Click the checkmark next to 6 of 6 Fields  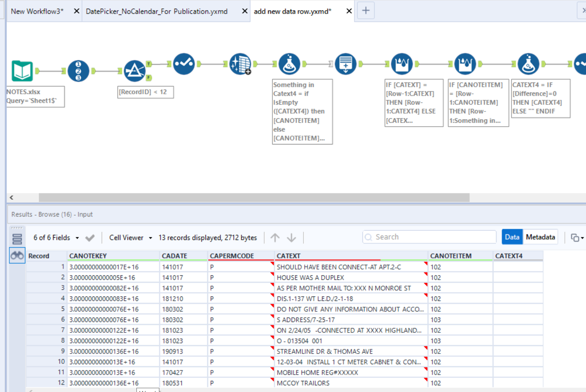[x=90, y=238]
